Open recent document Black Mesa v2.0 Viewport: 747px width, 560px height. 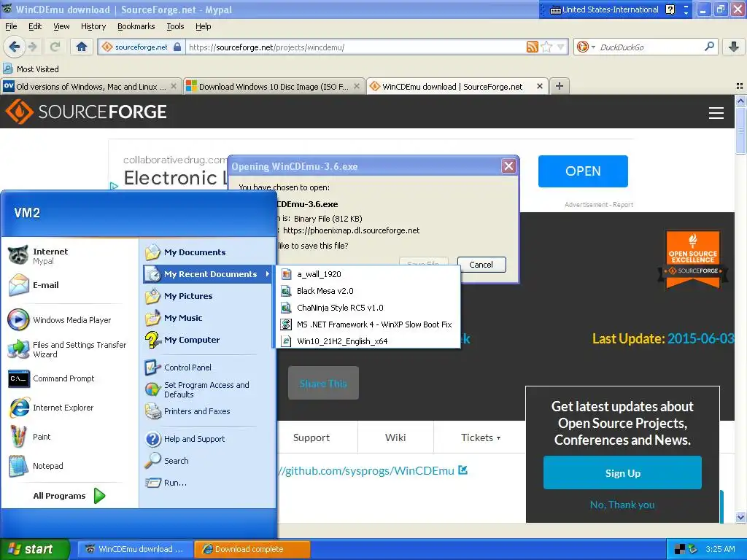point(368,291)
